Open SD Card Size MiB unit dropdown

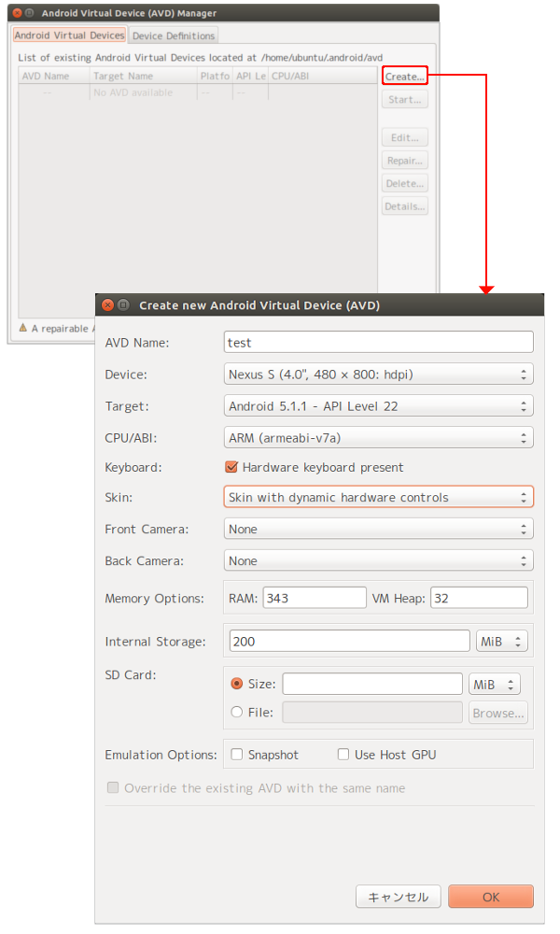(x=495, y=685)
